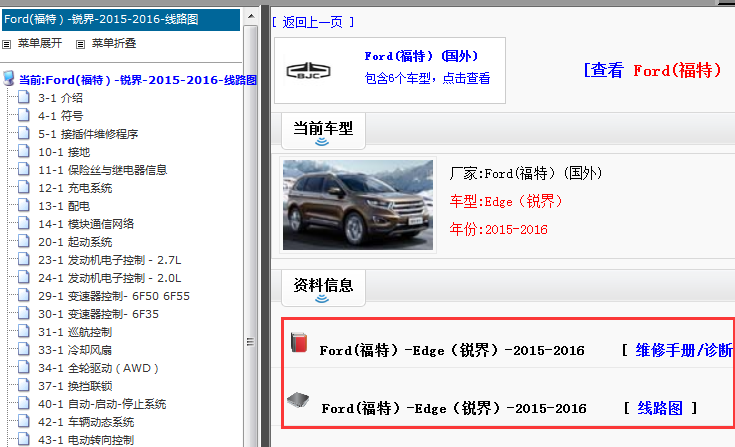Click the page icon beside 11-1 保险丝与继电器信息
Screen dimensions: 735x447
click(x=23, y=169)
